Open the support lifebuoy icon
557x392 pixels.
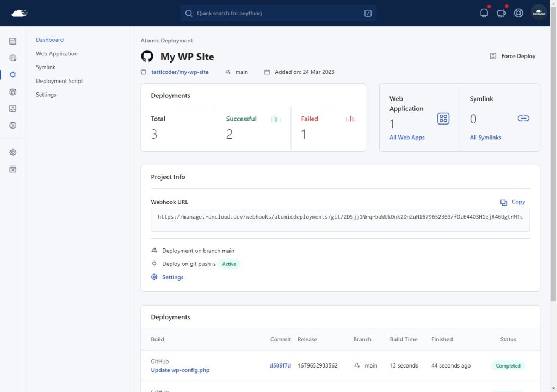click(518, 13)
